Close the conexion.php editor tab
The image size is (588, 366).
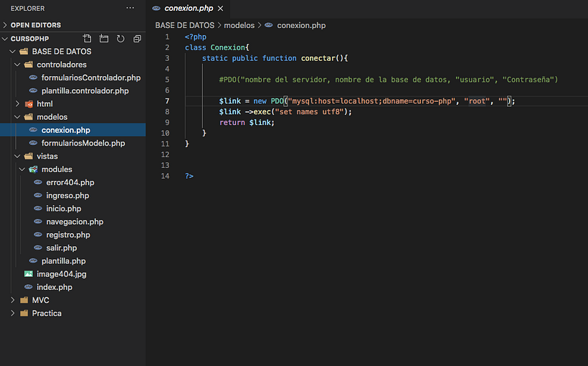pos(221,9)
